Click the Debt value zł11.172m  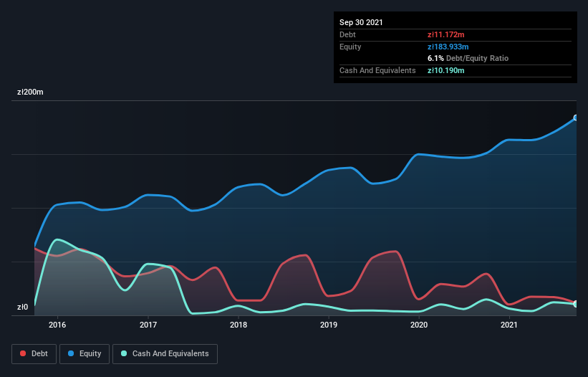[446, 35]
